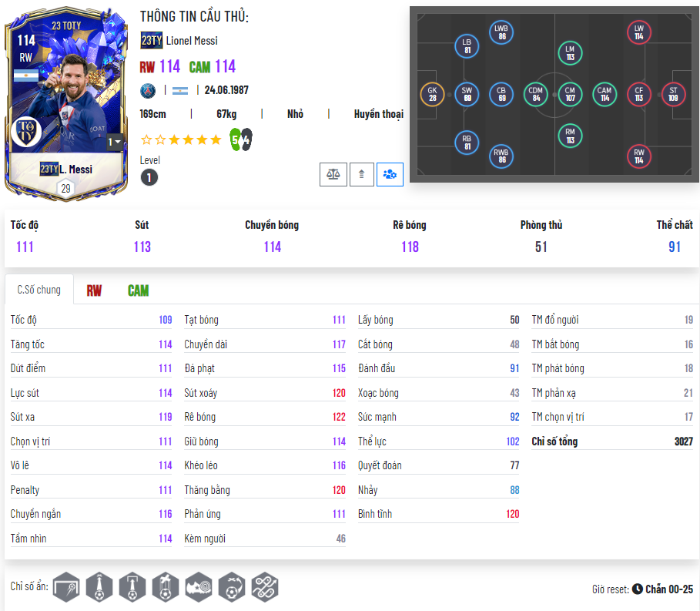This screenshot has width=700, height=611.
Task: Open the card level dropdown on Messi card
Action: click(x=114, y=142)
